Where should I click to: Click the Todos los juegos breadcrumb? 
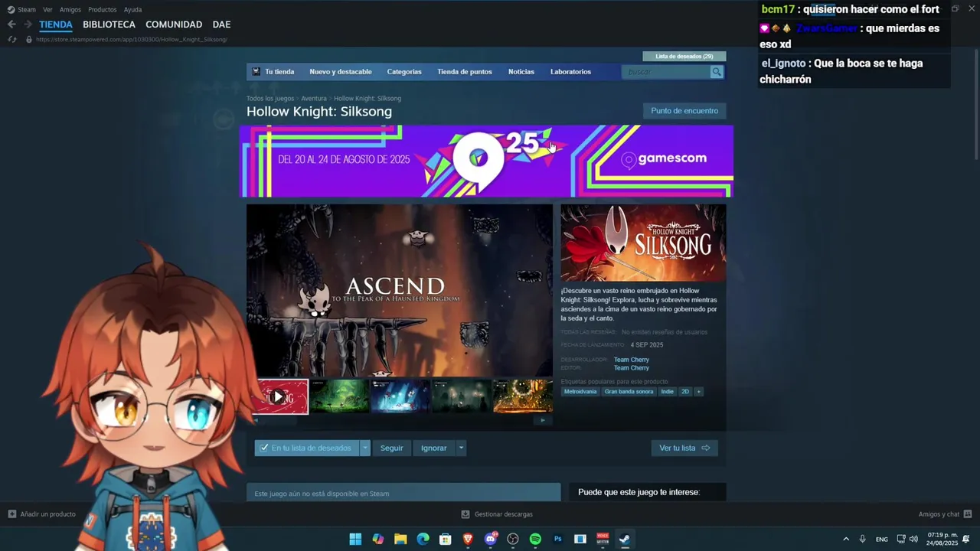[270, 99]
